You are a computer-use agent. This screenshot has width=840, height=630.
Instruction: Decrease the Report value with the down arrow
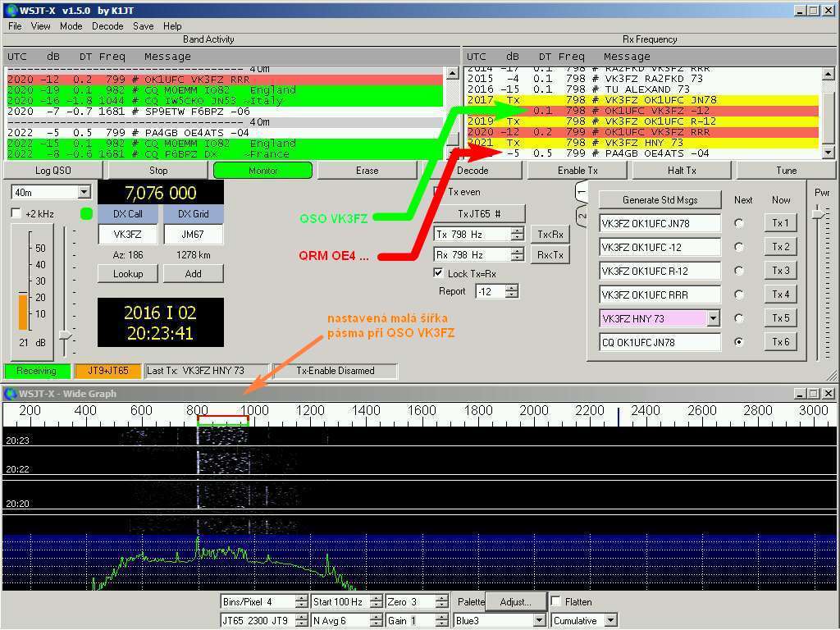(x=512, y=294)
